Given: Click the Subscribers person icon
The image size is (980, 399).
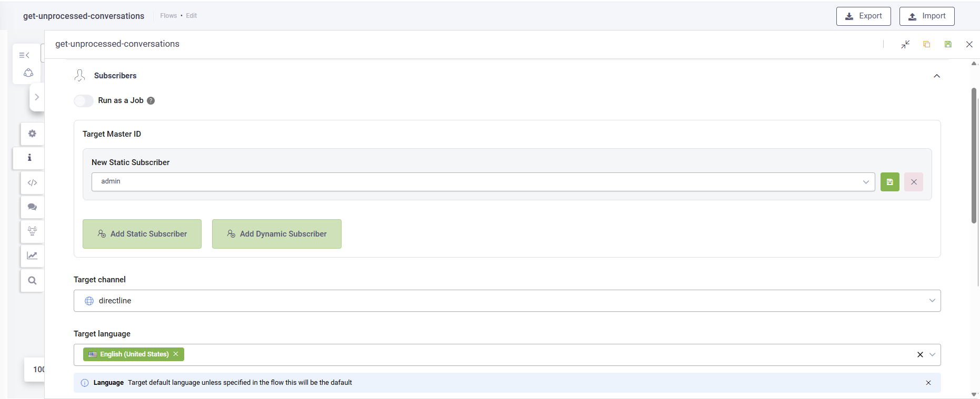Looking at the screenshot, I should point(80,76).
